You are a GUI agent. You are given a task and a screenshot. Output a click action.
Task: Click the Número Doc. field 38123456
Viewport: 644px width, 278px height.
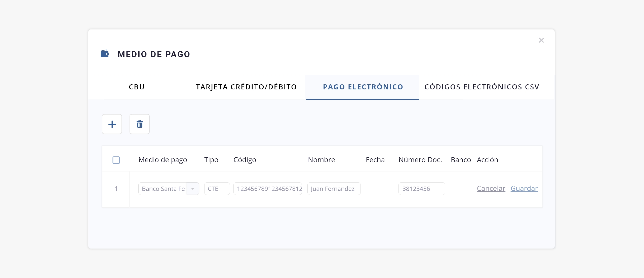pyautogui.click(x=422, y=189)
